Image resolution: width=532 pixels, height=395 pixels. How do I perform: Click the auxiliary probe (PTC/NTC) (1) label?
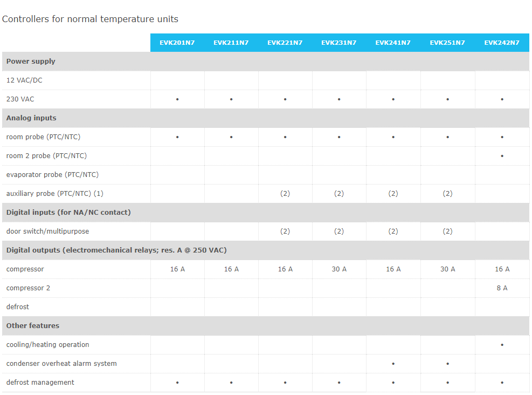pos(55,194)
